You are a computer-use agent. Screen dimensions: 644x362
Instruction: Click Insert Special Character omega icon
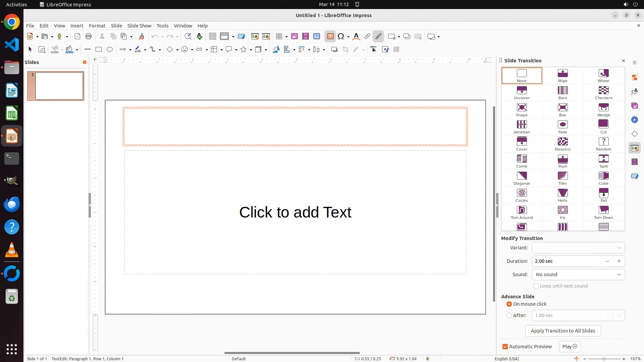pyautogui.click(x=341, y=37)
